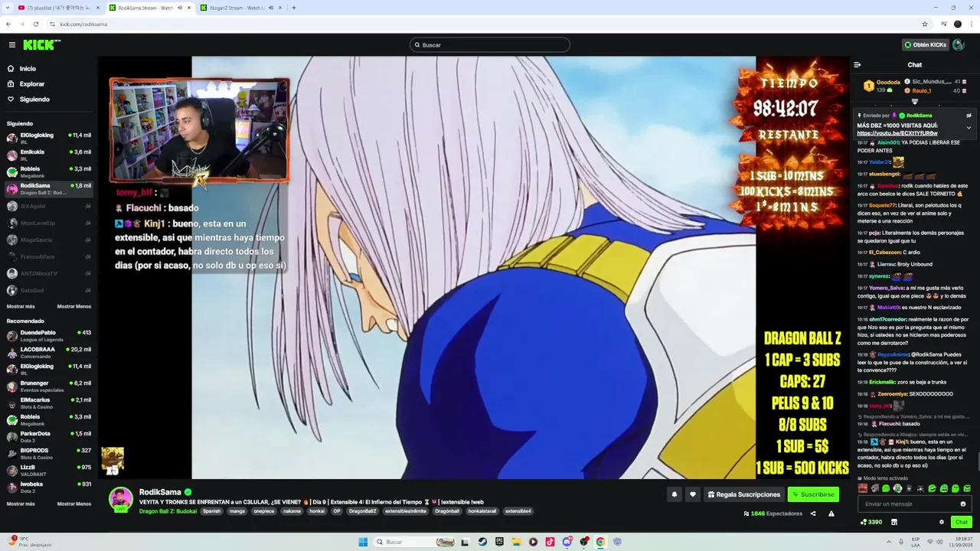Open the hamburger sidebar menu
Screen dimensions: 980x551
point(11,45)
